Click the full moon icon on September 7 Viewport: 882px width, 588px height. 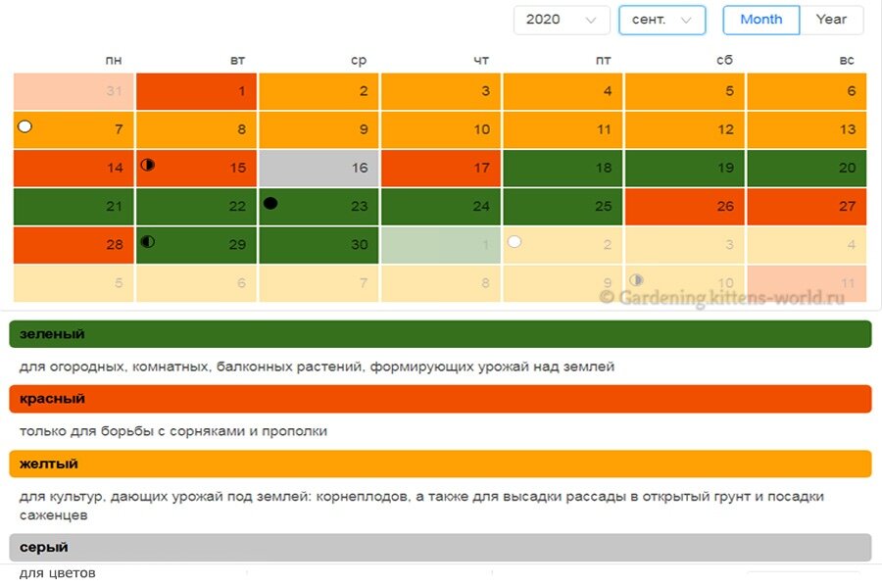[24, 126]
